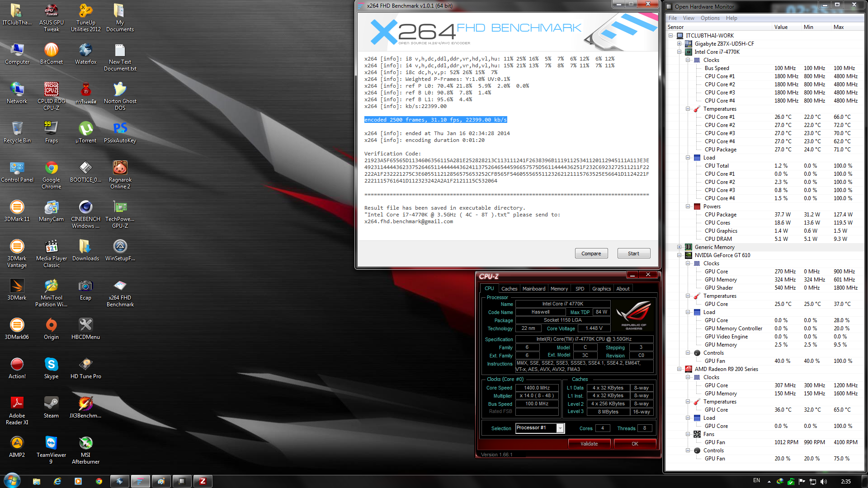
Task: Open the Processor #1 selection dropdown
Action: point(560,428)
